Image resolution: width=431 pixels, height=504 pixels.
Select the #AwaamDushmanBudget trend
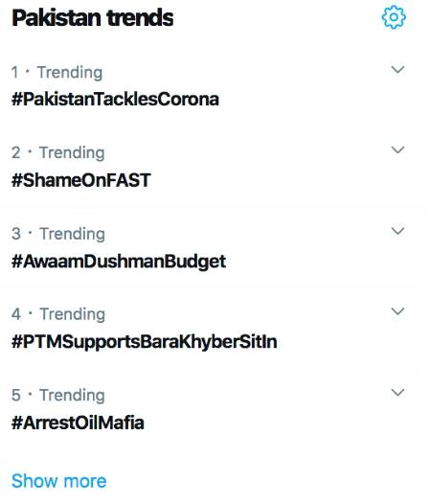(x=118, y=262)
